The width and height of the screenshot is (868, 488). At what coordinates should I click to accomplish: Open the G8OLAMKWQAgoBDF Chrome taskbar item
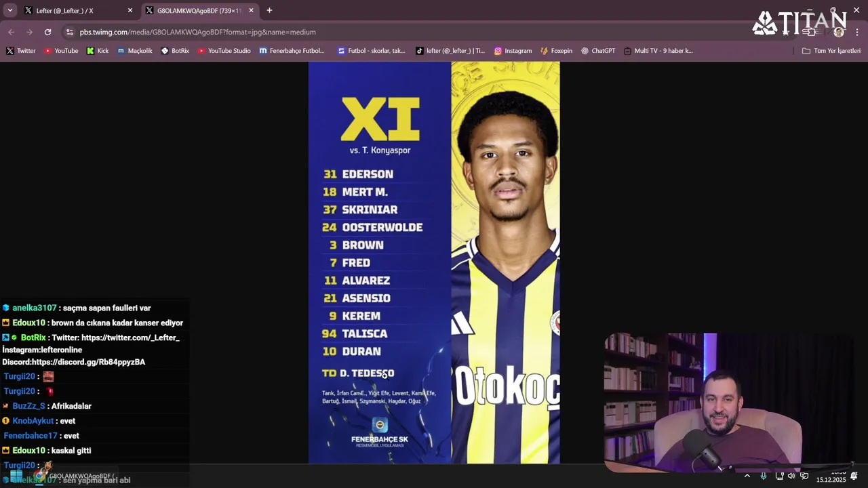[x=75, y=476]
